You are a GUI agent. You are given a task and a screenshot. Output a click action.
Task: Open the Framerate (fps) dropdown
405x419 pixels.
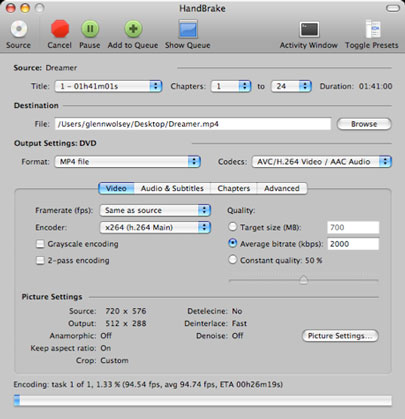coord(155,210)
